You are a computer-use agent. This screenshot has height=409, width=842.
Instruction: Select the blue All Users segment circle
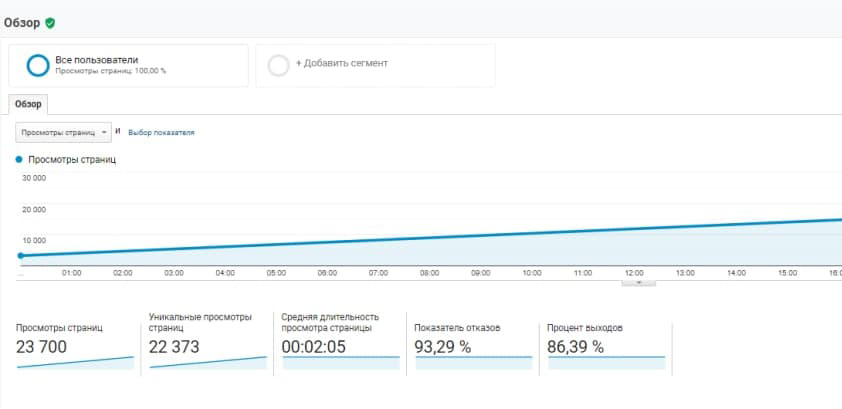pos(38,65)
